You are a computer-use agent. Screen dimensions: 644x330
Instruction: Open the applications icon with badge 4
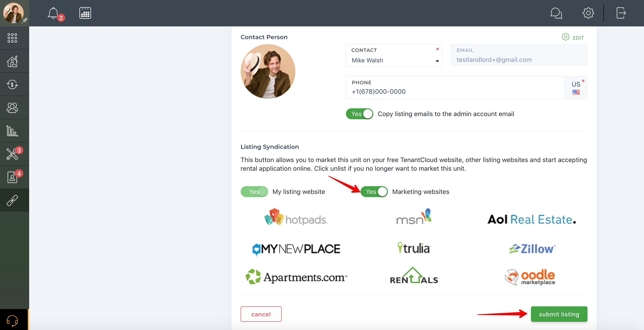(12, 177)
